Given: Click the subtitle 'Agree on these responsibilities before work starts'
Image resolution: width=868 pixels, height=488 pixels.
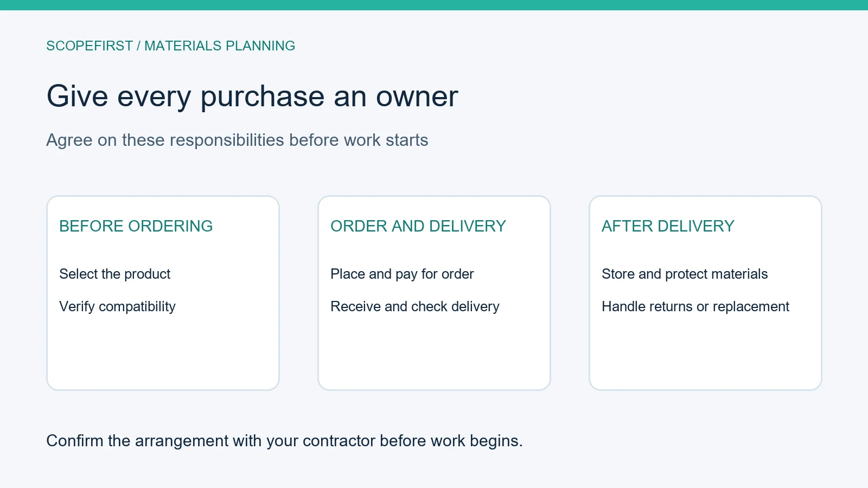Looking at the screenshot, I should [237, 140].
